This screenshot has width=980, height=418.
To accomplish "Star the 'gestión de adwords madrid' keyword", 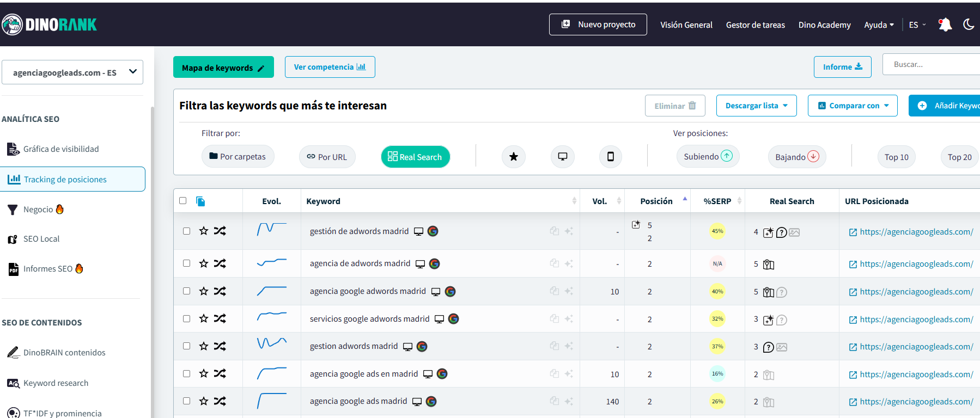I will point(204,231).
